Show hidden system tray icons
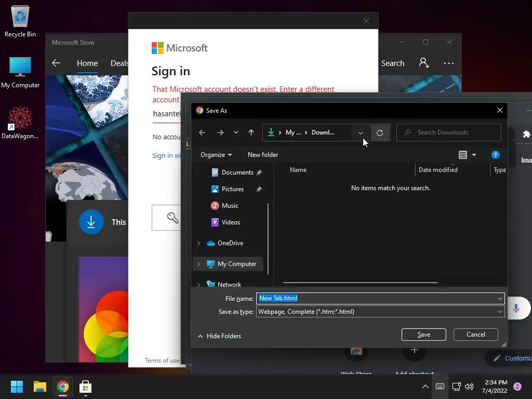The height and width of the screenshot is (399, 532). 425,387
